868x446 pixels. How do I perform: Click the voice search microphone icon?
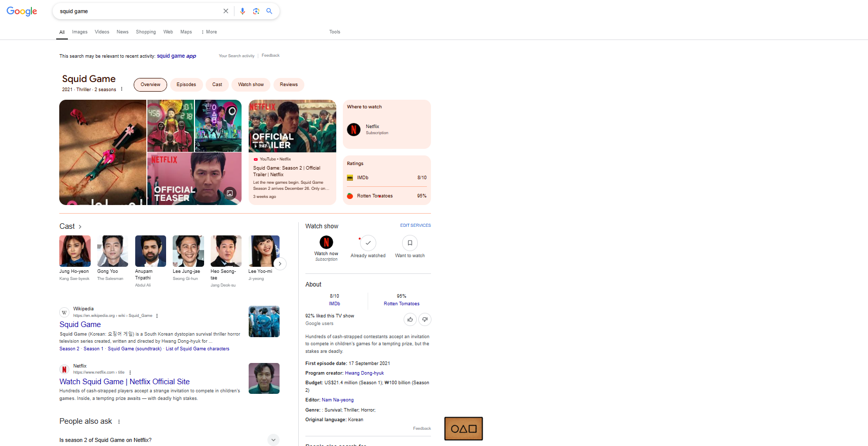coord(243,11)
